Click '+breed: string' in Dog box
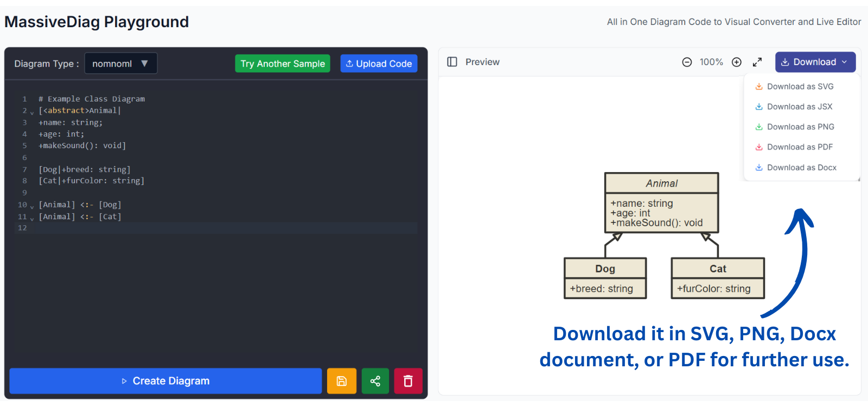Viewport: 868px width, 407px height. point(602,289)
